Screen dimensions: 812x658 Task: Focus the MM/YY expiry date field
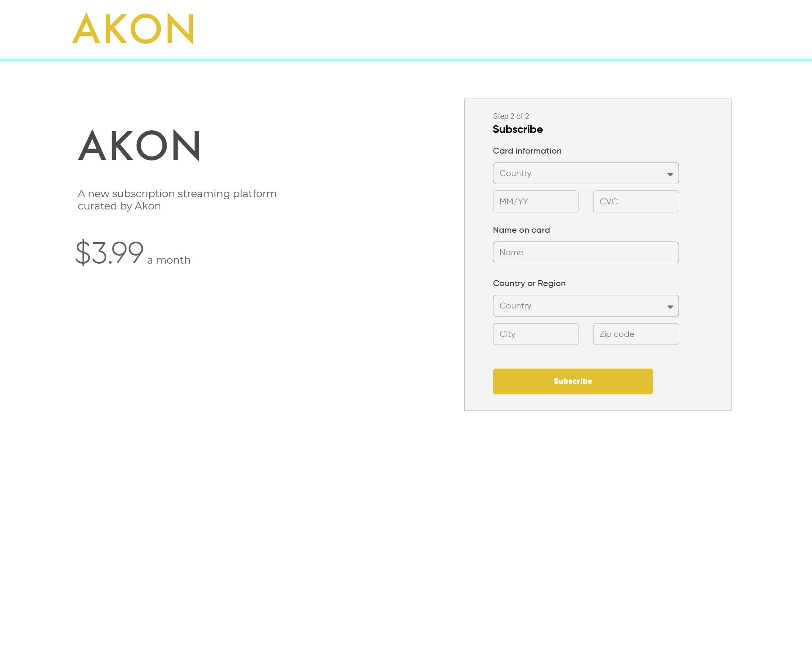tap(535, 201)
